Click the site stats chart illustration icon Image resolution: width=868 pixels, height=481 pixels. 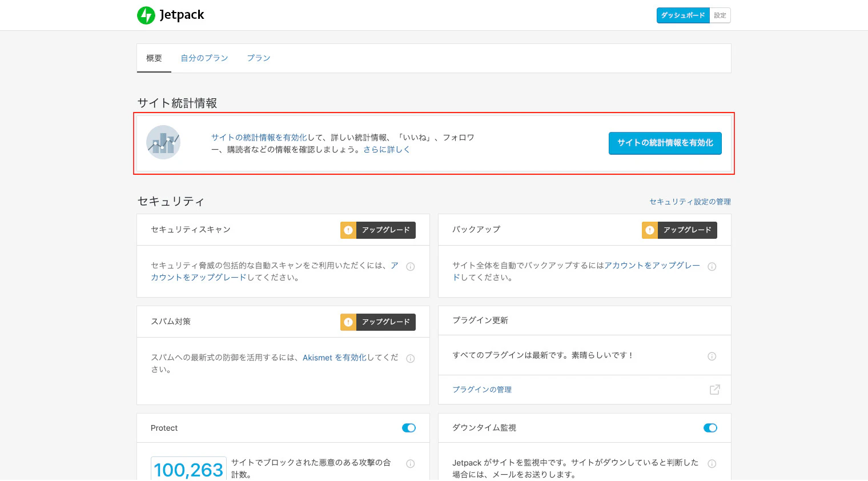coord(163,142)
